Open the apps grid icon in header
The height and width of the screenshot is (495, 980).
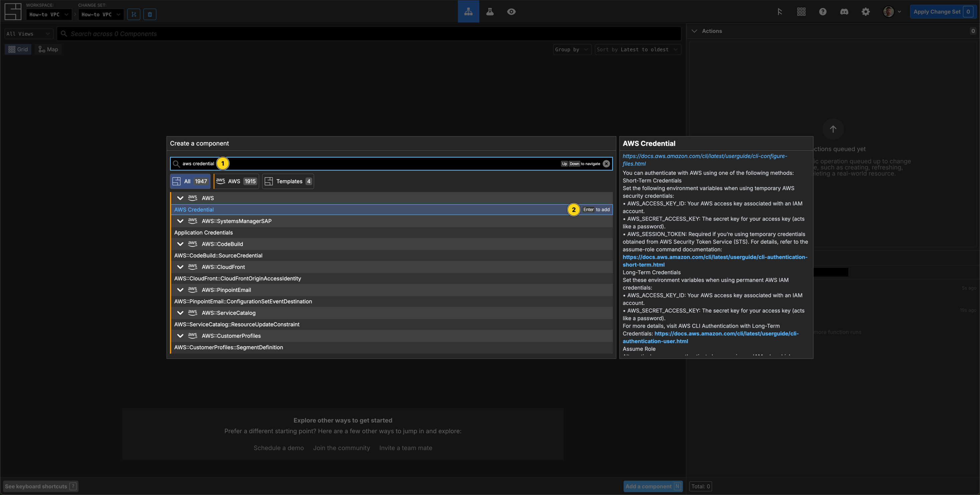(x=801, y=12)
